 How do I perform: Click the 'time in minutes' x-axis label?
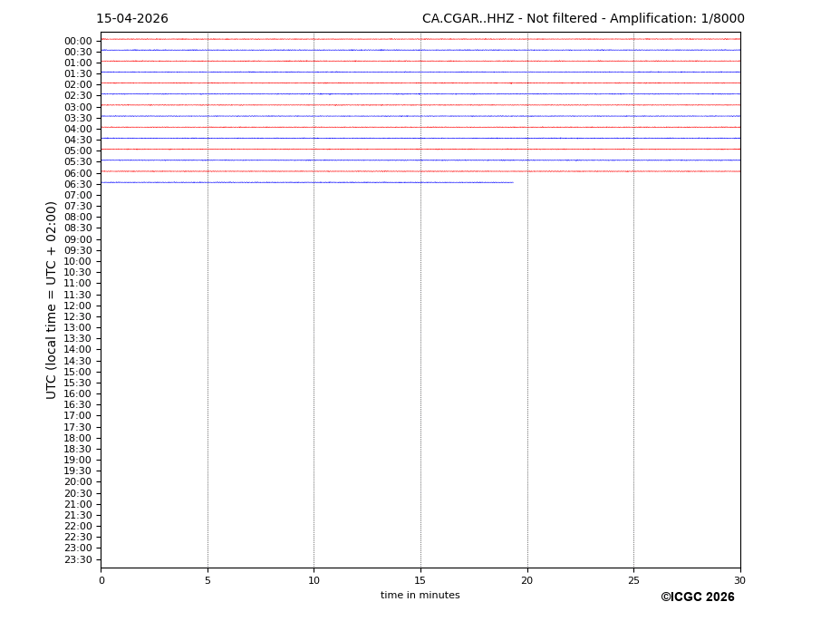pyautogui.click(x=420, y=596)
